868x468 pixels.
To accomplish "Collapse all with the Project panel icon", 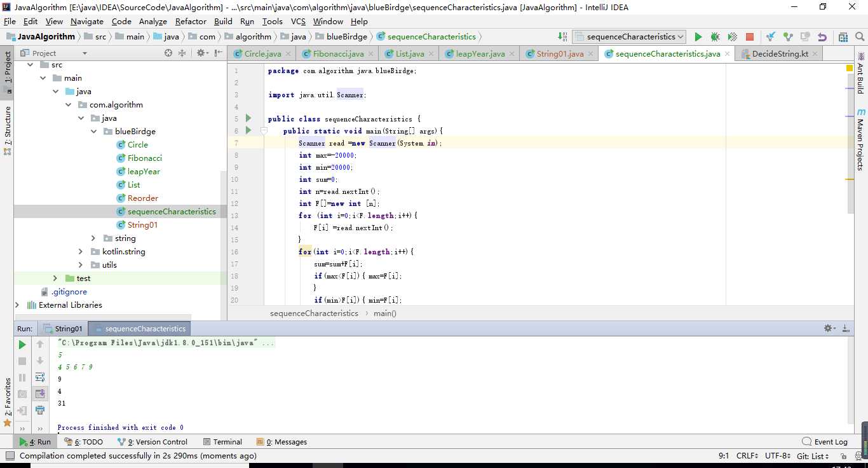I will [x=182, y=53].
